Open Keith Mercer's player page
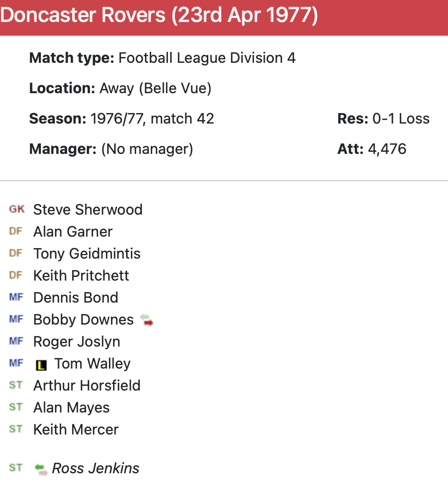448x490 pixels. tap(76, 429)
